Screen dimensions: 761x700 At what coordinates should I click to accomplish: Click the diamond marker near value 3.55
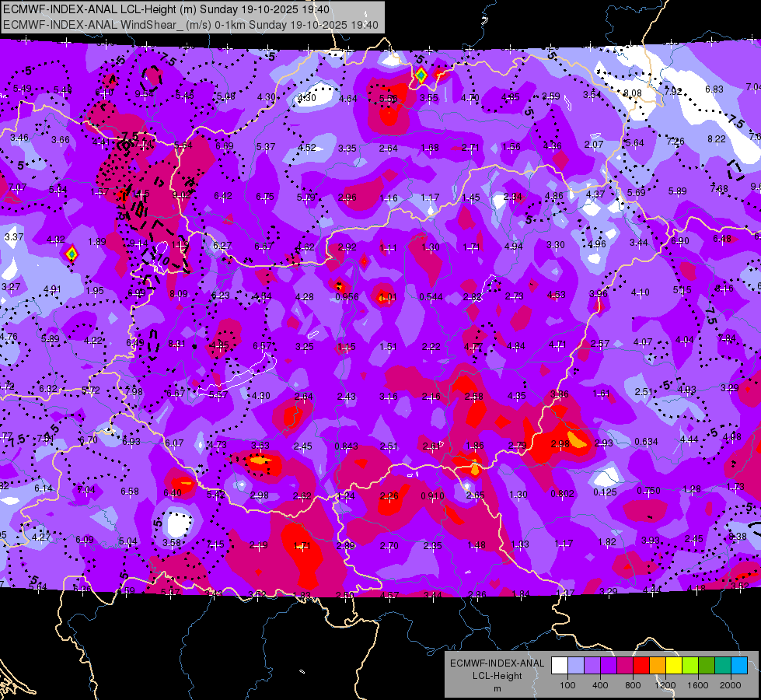421,75
